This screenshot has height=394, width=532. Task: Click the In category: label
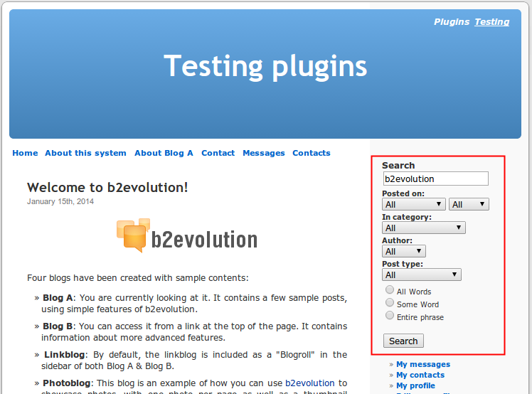point(407,217)
